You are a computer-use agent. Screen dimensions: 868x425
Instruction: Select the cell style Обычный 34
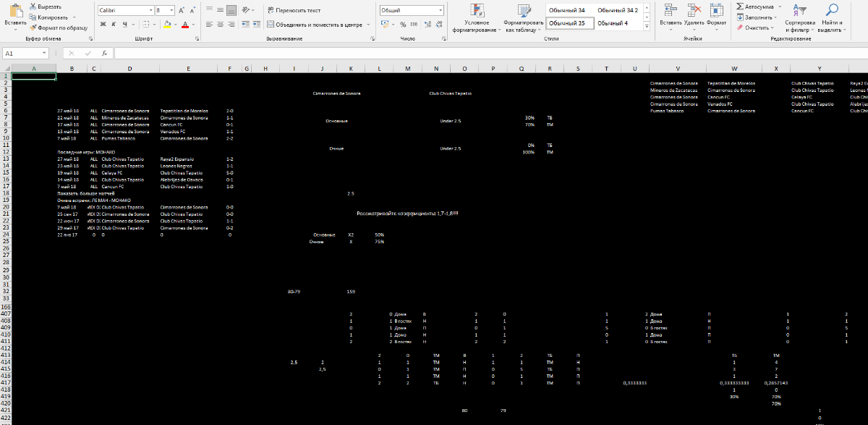coord(569,10)
